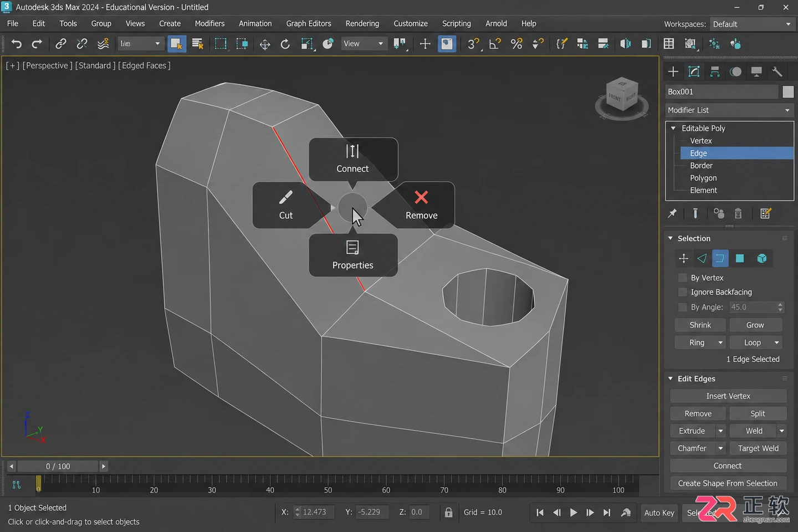Select the Scale tool icon

pyautogui.click(x=307, y=44)
